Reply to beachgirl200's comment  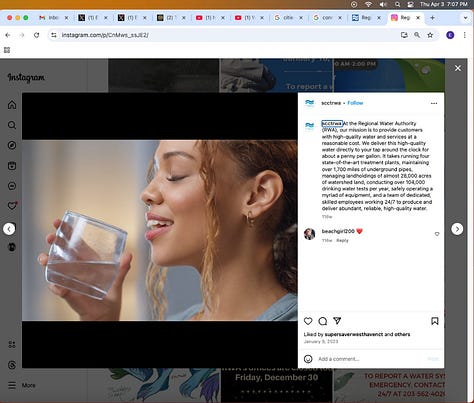(342, 240)
